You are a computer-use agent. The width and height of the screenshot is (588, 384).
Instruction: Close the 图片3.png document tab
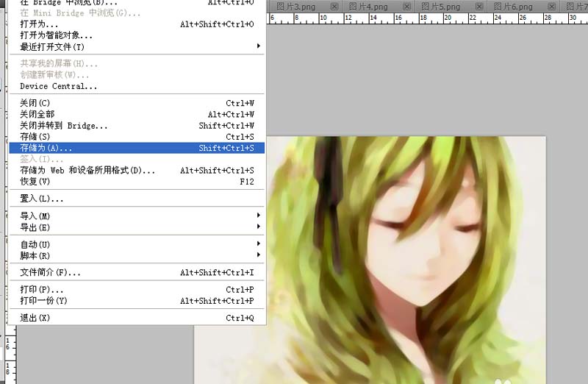[x=334, y=7]
